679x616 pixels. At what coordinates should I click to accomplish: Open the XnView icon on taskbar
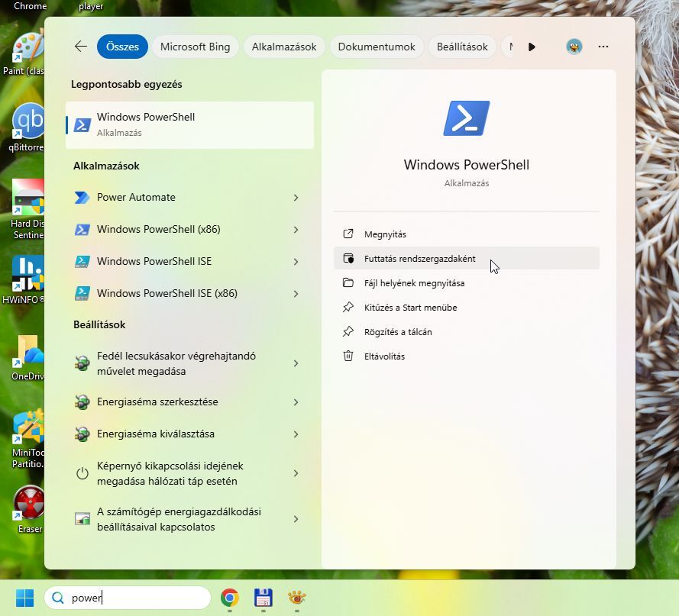pos(296,598)
